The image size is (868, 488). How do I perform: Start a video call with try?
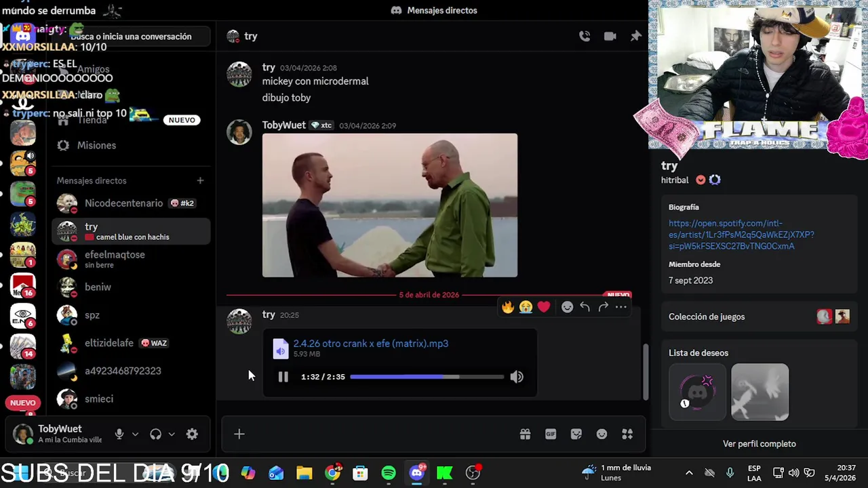click(x=610, y=37)
